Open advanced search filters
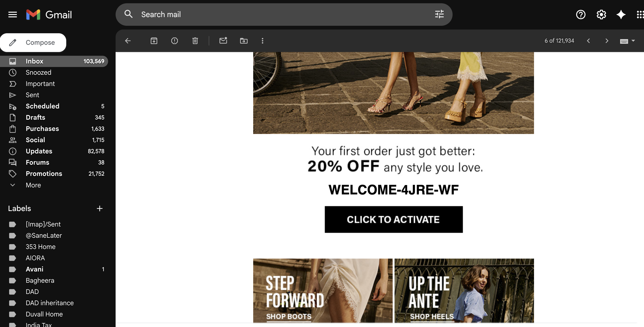The width and height of the screenshot is (644, 327). pyautogui.click(x=439, y=14)
